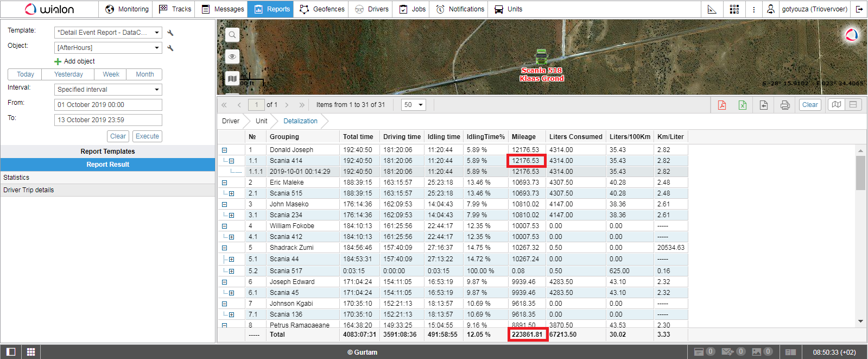868x359 pixels.
Task: Toggle map view in report toolbar
Action: [837, 105]
